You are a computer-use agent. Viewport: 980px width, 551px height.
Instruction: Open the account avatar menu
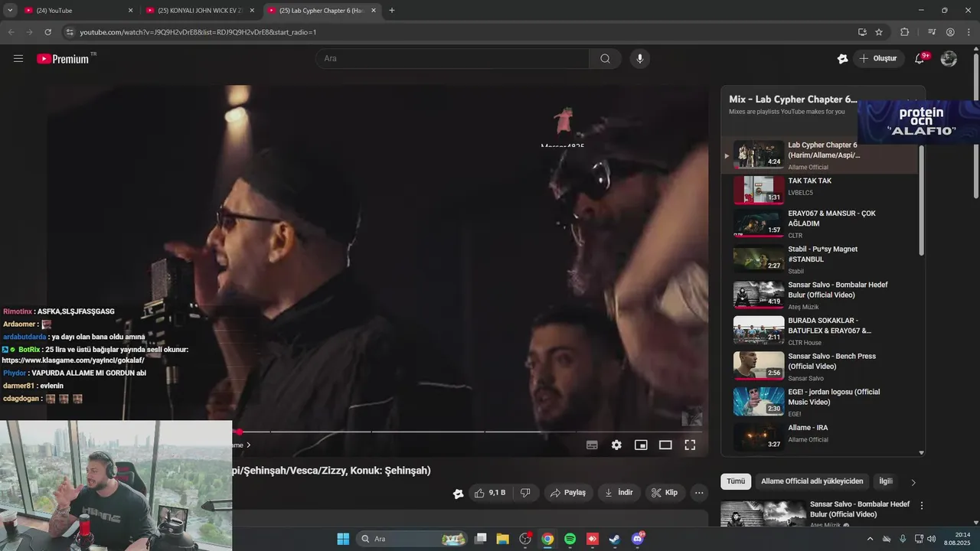tap(949, 59)
